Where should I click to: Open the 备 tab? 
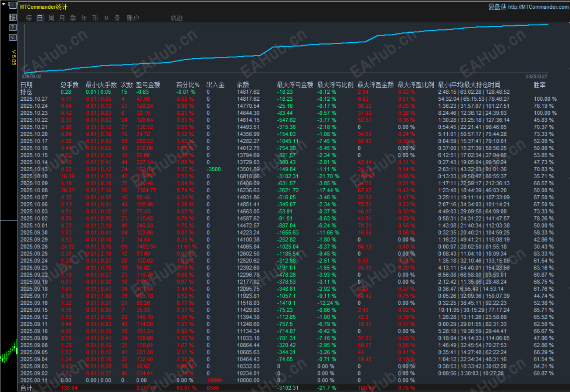tap(117, 18)
